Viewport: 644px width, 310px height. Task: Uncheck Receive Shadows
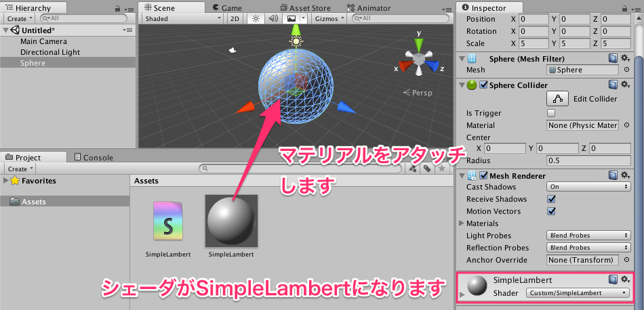pos(552,199)
